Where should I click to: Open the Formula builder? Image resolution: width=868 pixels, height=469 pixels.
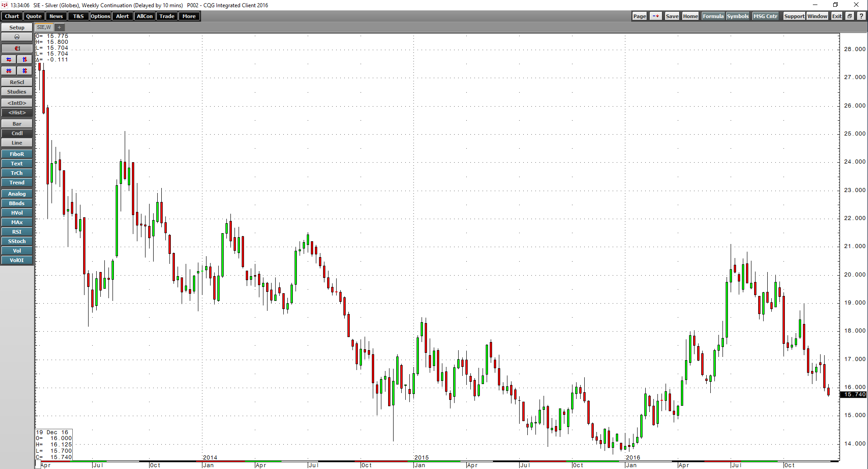click(713, 16)
